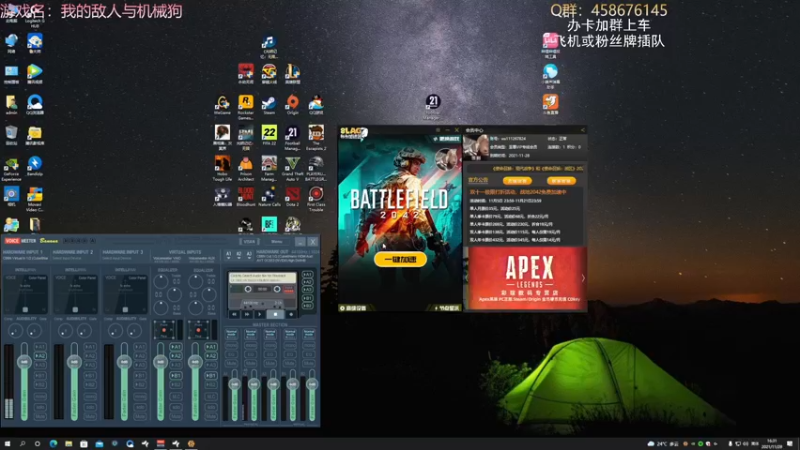Adjust master A1 bus fader
Image resolution: width=800 pixels, height=450 pixels.
tap(234, 384)
